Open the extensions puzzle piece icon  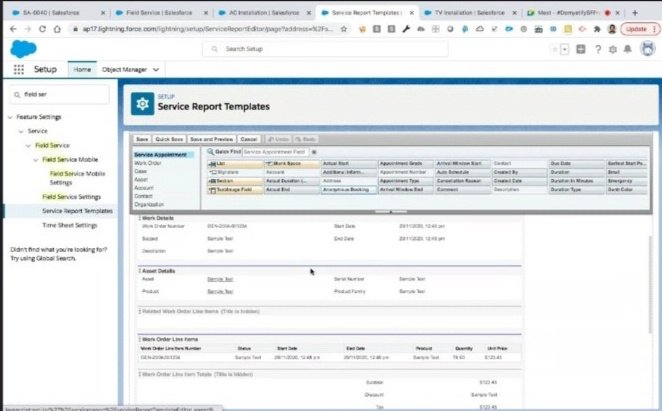(597, 29)
